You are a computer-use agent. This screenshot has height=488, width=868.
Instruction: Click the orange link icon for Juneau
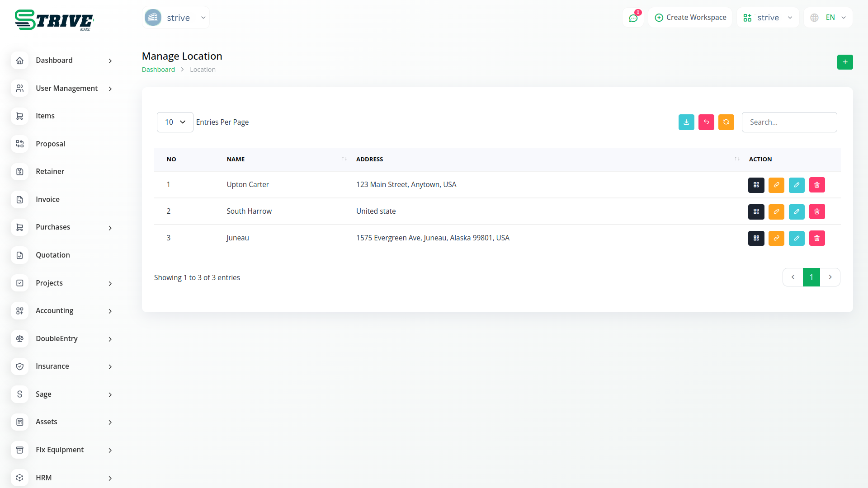(x=776, y=238)
